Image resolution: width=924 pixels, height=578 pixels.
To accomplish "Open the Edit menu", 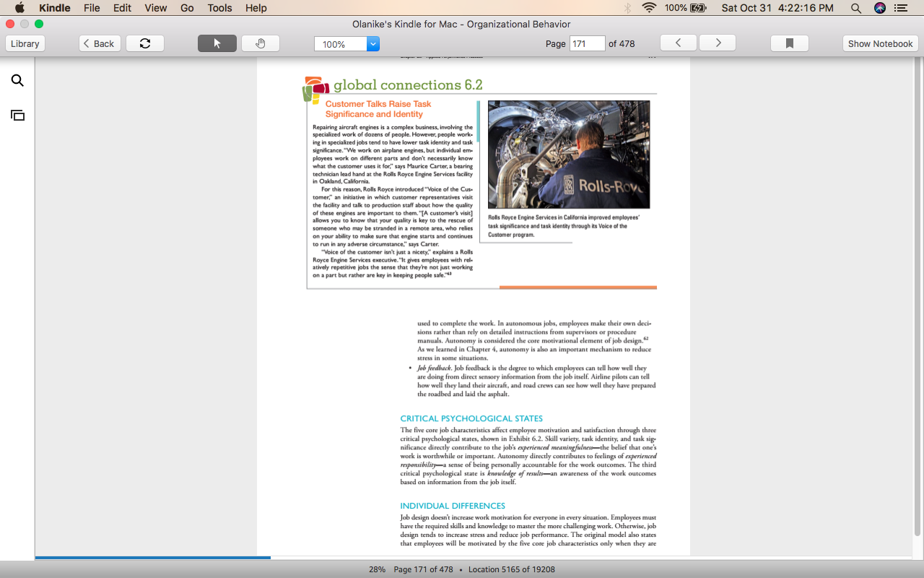I will [122, 8].
